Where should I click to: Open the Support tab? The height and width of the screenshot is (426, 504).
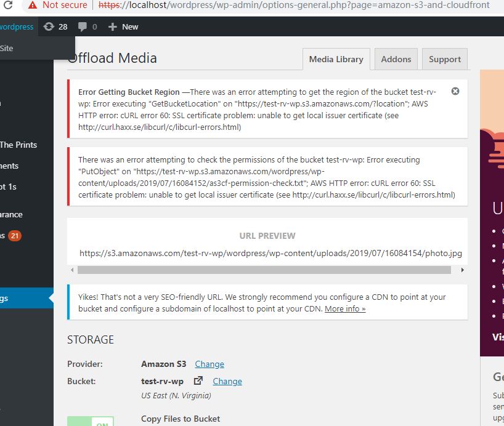445,59
